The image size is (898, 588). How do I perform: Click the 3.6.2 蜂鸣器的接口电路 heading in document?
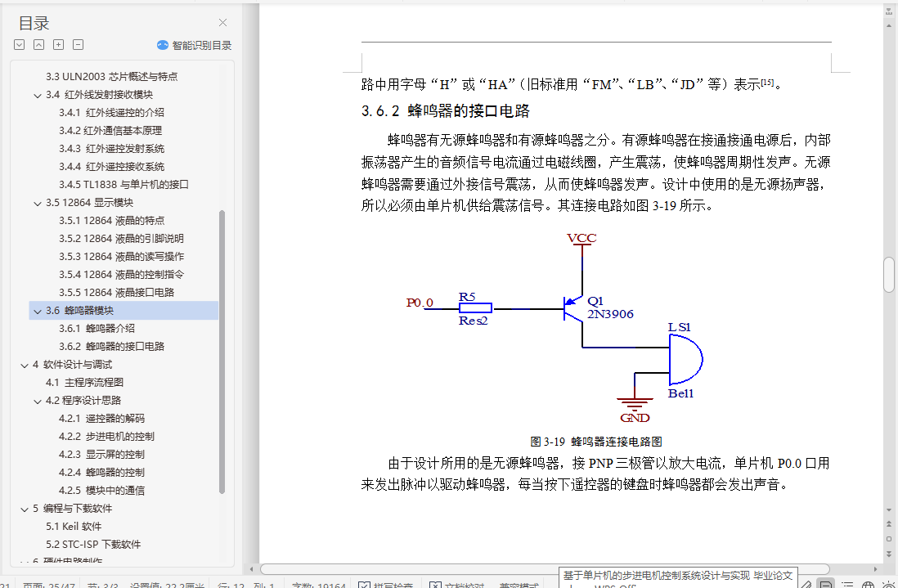(x=445, y=110)
